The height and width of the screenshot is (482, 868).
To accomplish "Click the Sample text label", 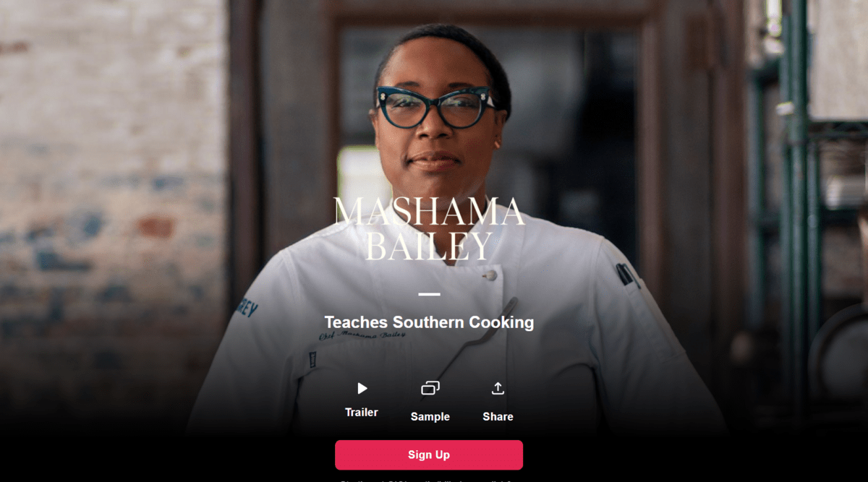I will point(430,416).
